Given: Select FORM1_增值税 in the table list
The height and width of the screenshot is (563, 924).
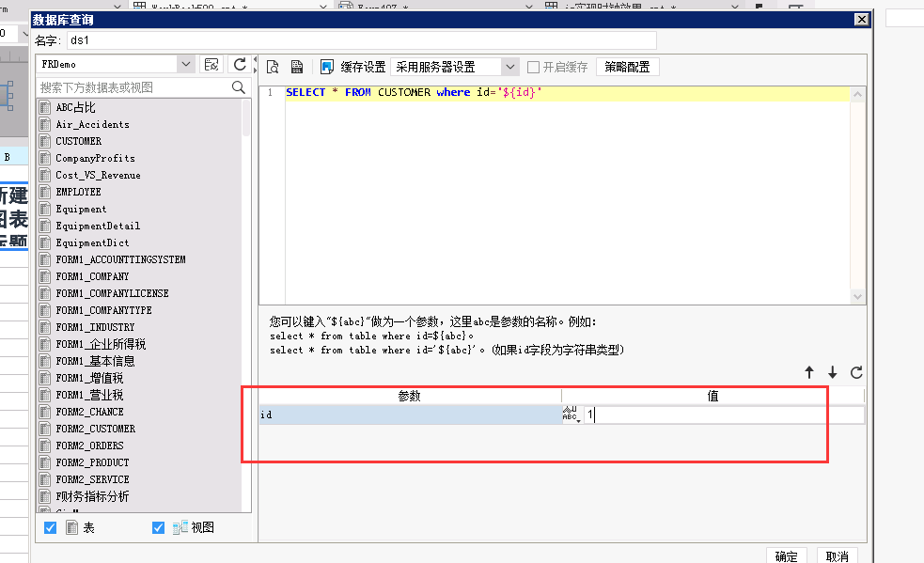Looking at the screenshot, I should pyautogui.click(x=89, y=378).
